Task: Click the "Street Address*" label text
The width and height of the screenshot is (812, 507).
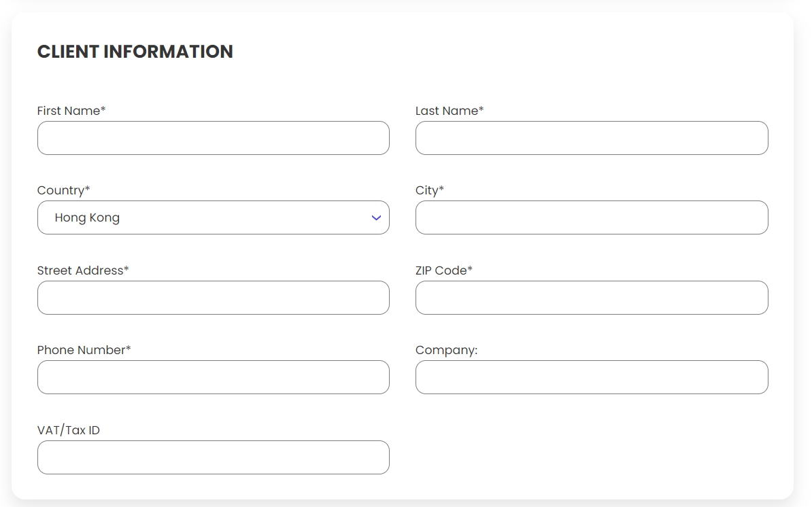Action: (83, 270)
